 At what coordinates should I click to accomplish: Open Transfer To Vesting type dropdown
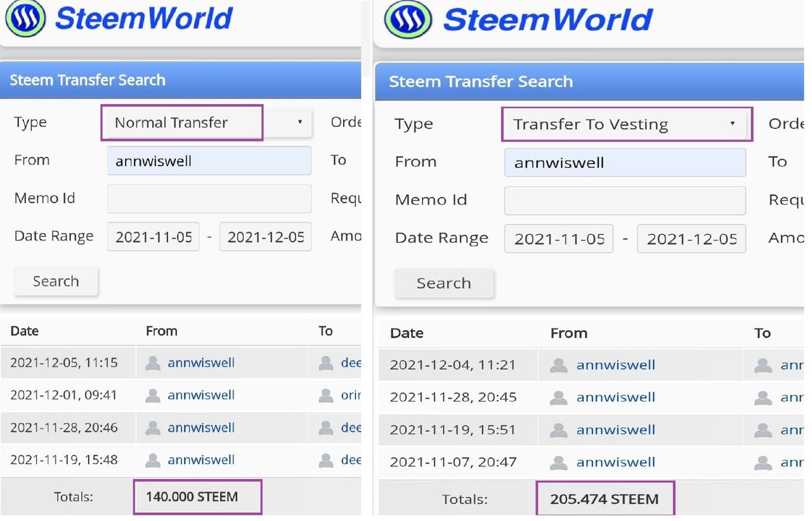pos(625,124)
